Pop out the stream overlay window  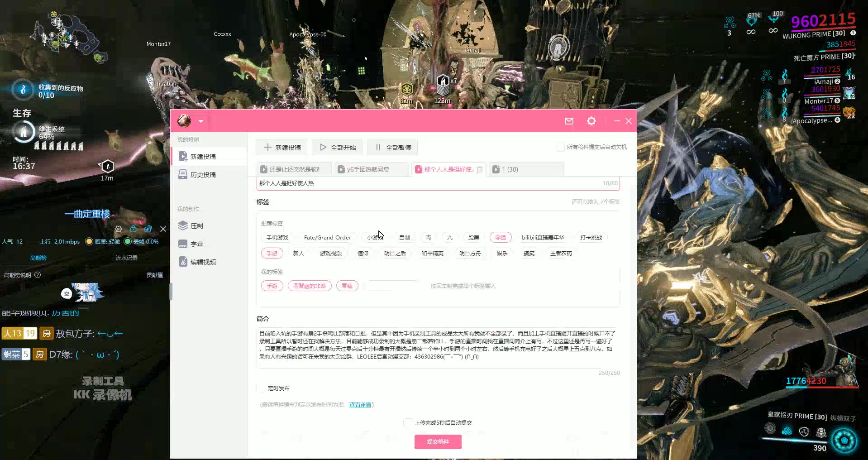click(148, 229)
